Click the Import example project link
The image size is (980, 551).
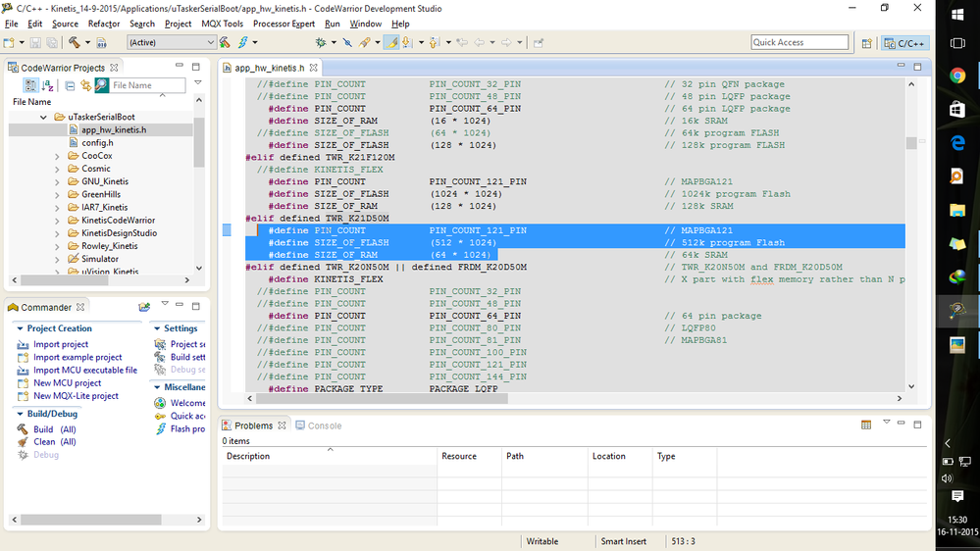[x=77, y=358]
